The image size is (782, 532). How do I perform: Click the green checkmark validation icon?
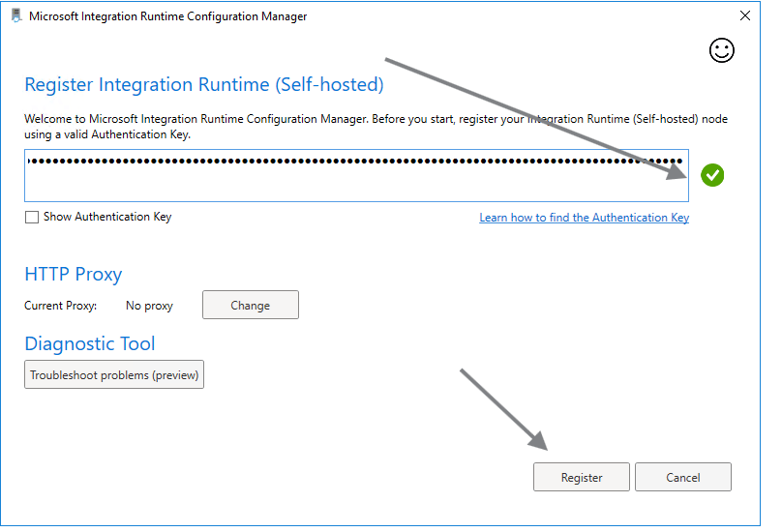click(x=712, y=175)
